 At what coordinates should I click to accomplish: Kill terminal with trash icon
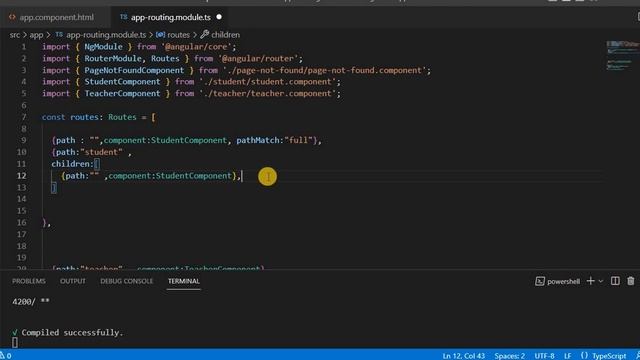click(x=631, y=281)
